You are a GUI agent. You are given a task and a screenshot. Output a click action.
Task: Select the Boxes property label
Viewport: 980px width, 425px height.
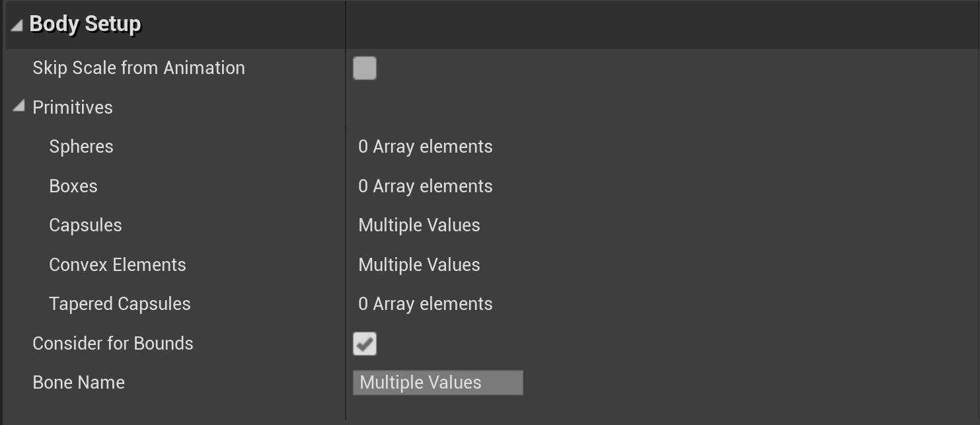pos(73,186)
